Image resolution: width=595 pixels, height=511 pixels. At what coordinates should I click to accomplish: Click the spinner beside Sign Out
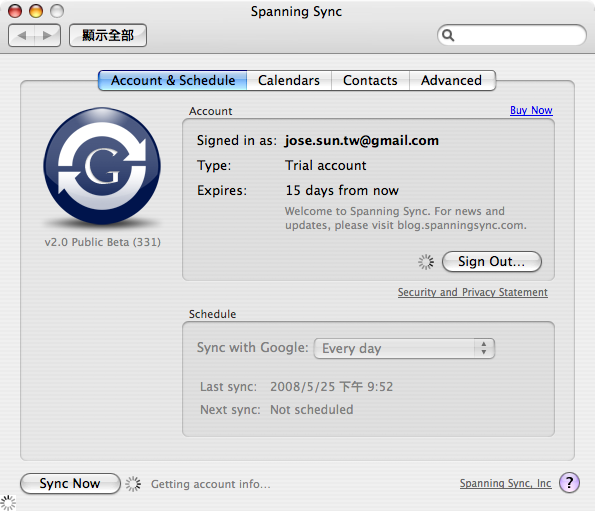click(426, 262)
